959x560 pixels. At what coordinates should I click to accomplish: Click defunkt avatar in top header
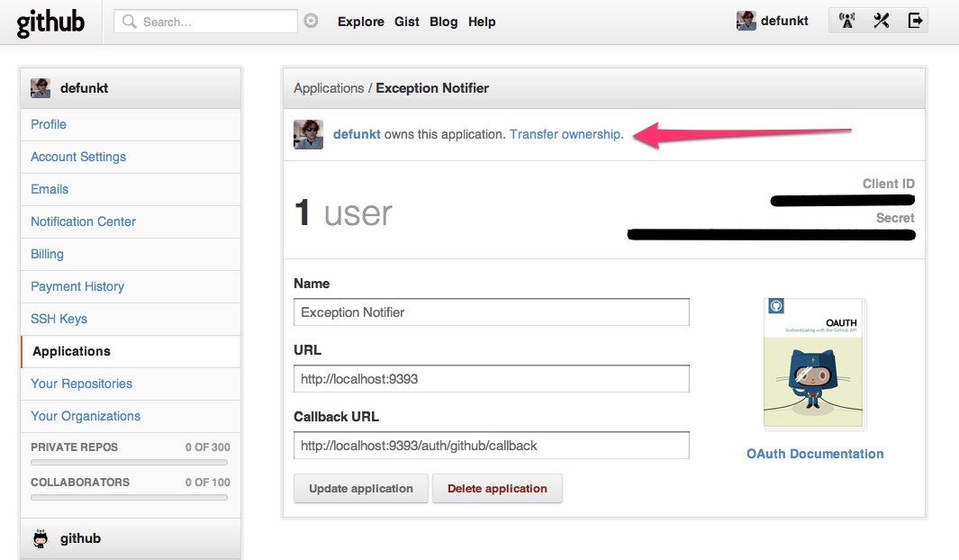click(746, 21)
